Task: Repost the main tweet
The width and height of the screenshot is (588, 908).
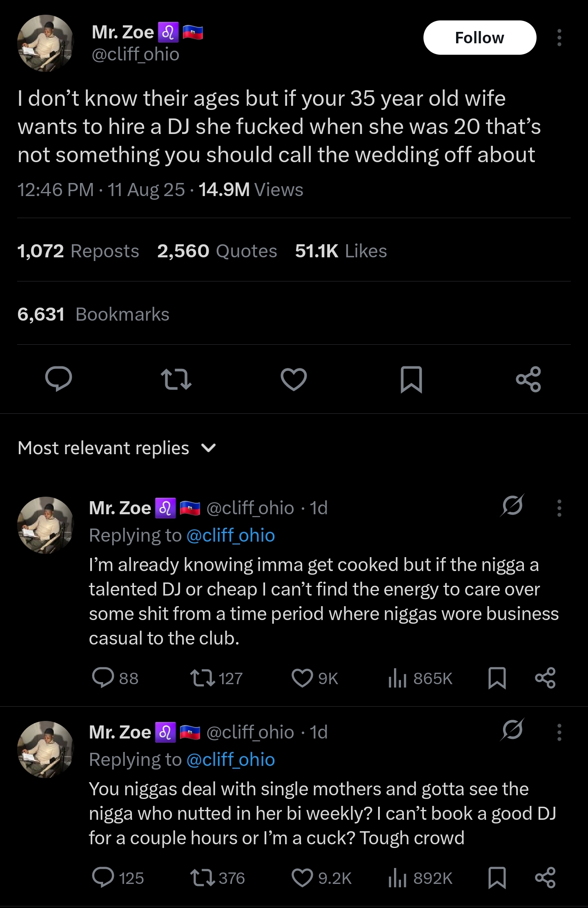Action: [x=176, y=379]
